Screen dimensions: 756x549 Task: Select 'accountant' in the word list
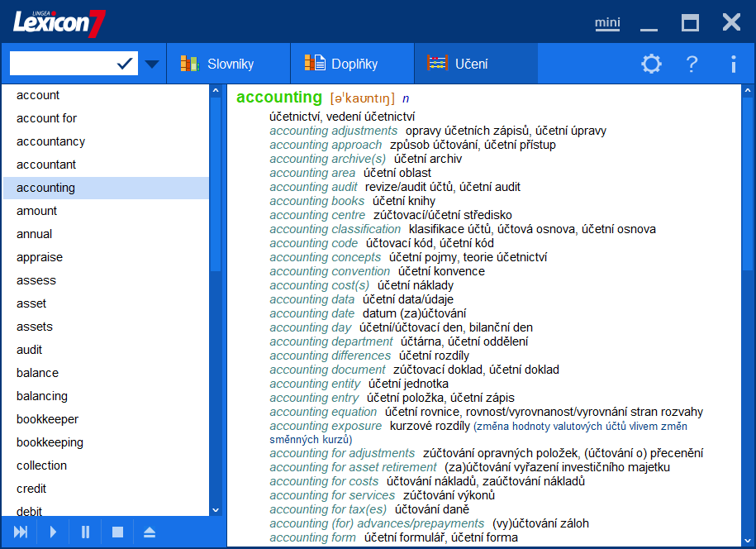pos(46,165)
